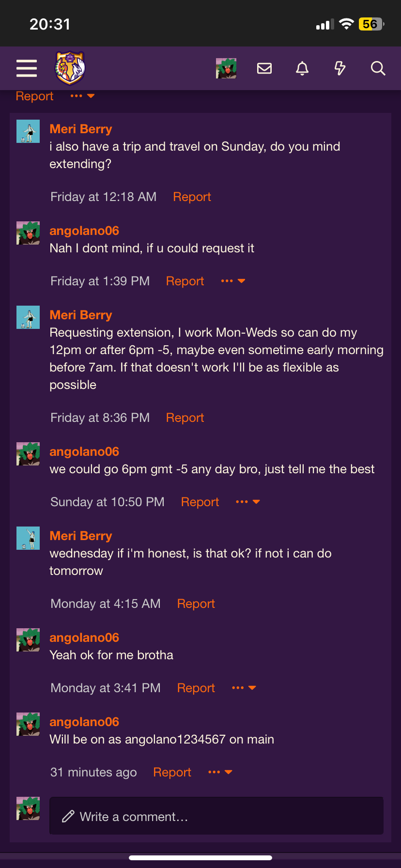This screenshot has height=868, width=401.
Task: Tap the lightning bolt what's new icon
Action: point(340,68)
